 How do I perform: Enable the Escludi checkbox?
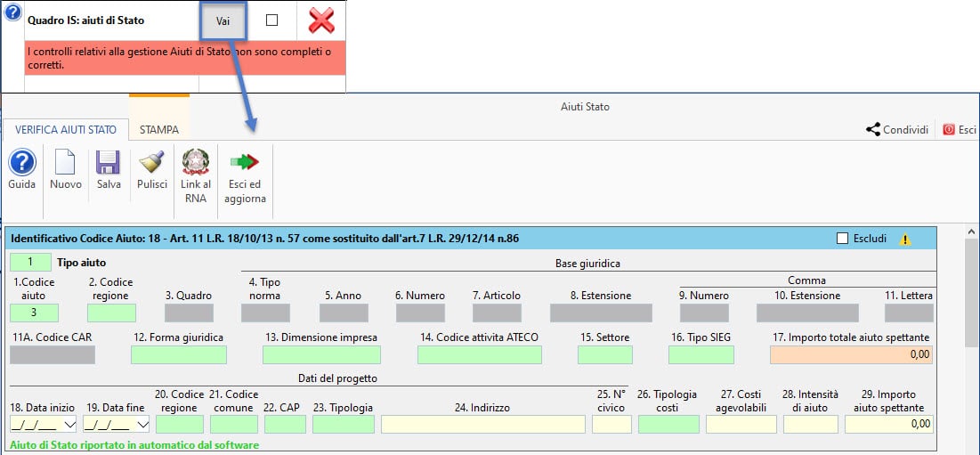(842, 239)
